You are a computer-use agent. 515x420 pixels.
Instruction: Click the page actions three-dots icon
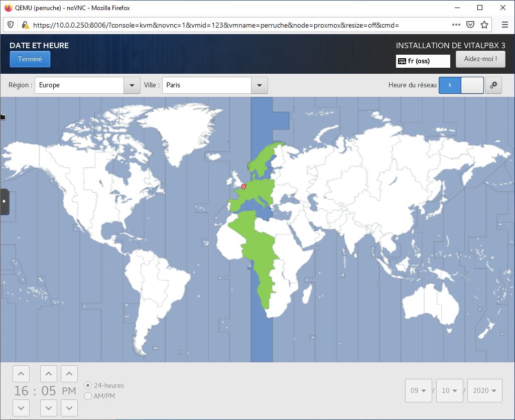click(456, 25)
